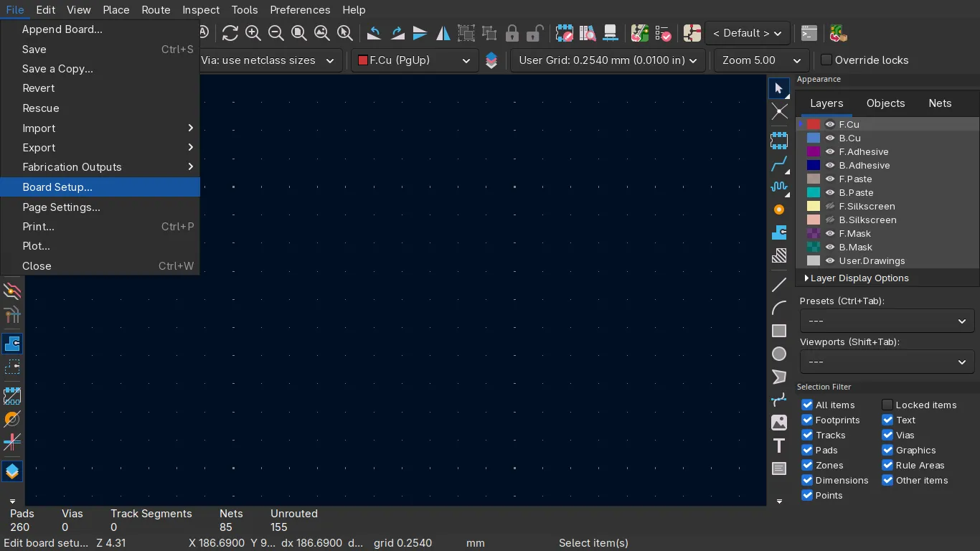Select the Add Text tool
The height and width of the screenshot is (551, 980).
tap(779, 446)
